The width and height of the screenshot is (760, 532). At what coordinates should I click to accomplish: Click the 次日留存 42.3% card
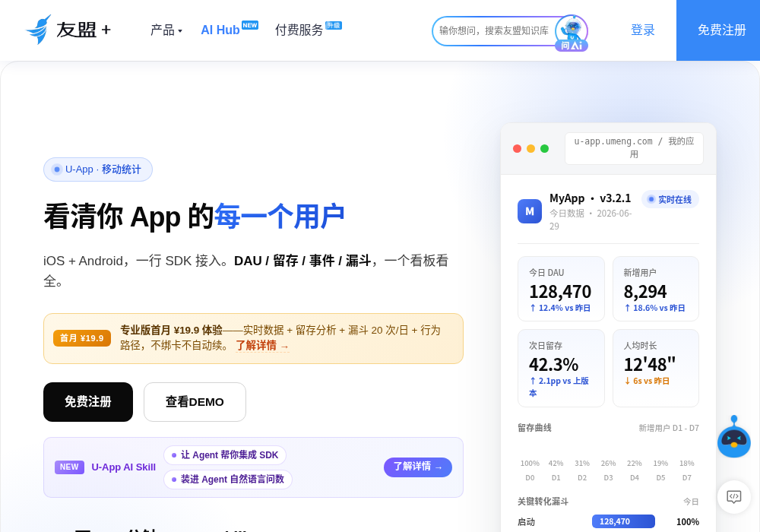(x=562, y=369)
